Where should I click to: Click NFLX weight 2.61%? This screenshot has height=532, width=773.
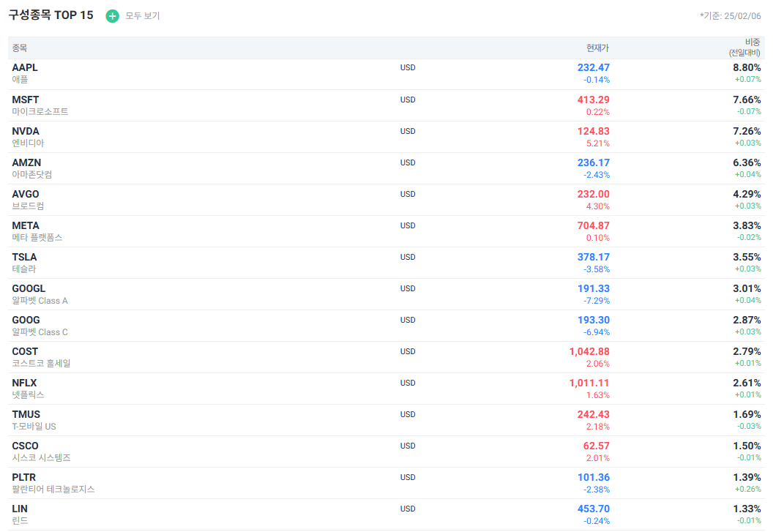tap(747, 383)
